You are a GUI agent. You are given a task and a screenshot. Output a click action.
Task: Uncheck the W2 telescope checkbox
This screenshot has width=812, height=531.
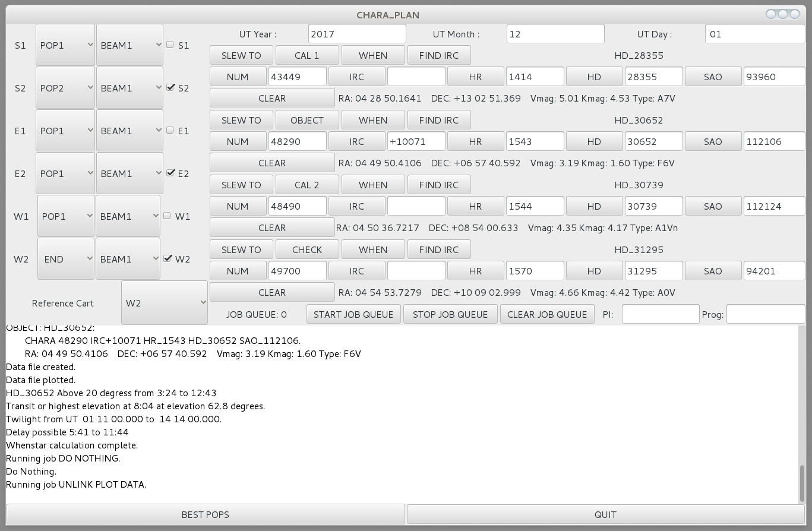click(168, 258)
